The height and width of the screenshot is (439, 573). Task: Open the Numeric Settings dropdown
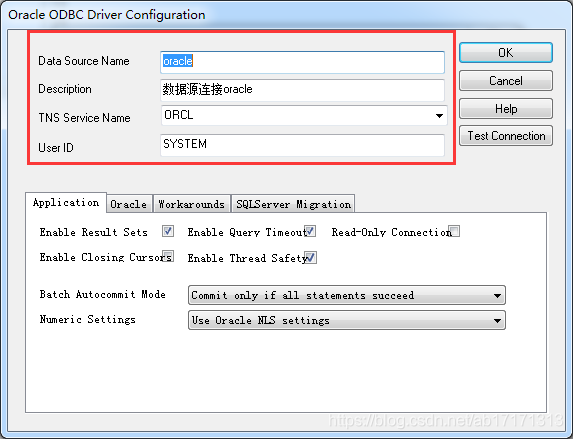[x=346, y=320]
